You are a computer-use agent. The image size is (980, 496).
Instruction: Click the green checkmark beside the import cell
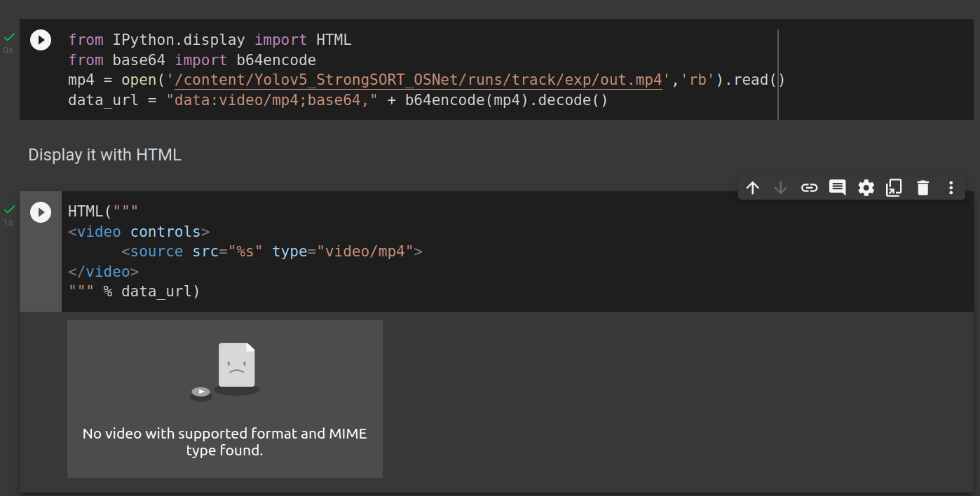coord(8,36)
